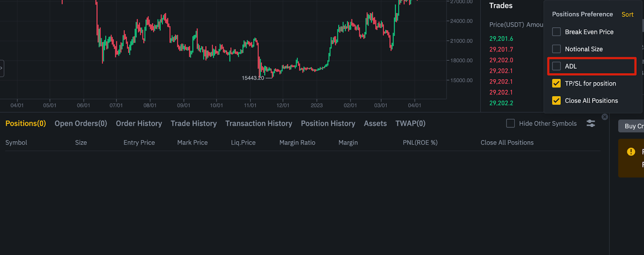
Task: Select the Transaction History tab
Action: click(258, 123)
